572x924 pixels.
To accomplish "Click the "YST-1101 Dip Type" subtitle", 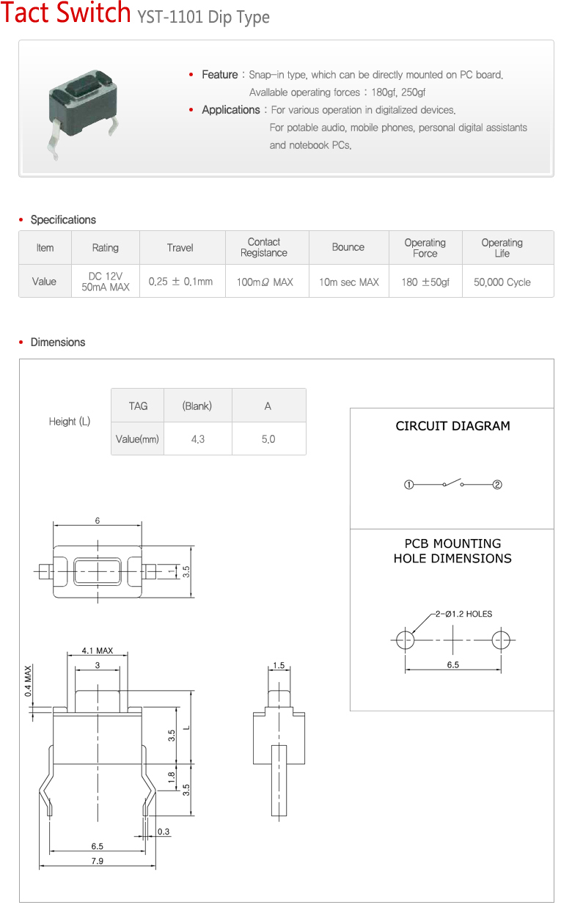I will pyautogui.click(x=203, y=17).
